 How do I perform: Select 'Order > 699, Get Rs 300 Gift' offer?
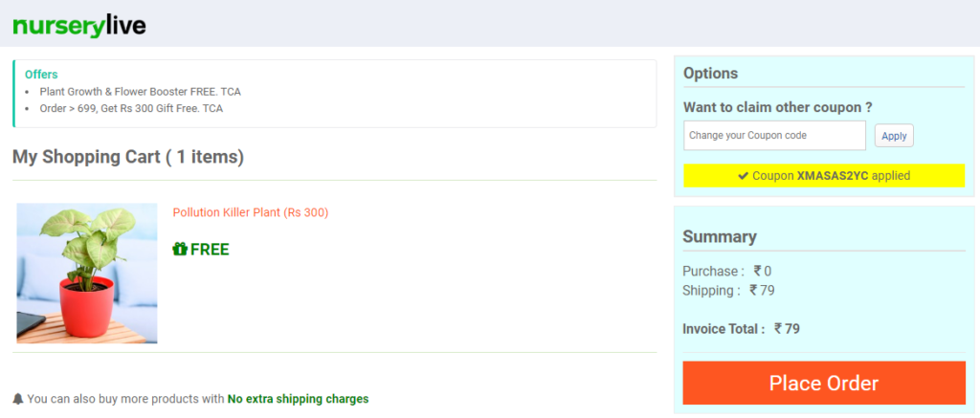pyautogui.click(x=131, y=109)
